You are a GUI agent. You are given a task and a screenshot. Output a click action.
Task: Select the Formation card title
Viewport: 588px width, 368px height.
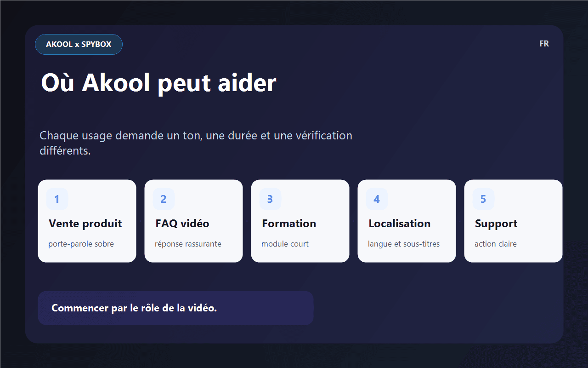point(289,224)
